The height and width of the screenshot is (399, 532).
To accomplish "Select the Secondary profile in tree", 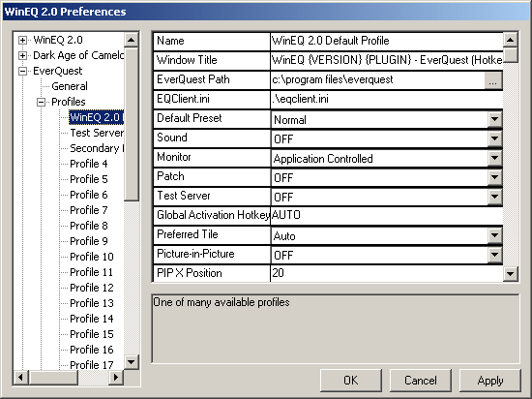I will point(97,148).
